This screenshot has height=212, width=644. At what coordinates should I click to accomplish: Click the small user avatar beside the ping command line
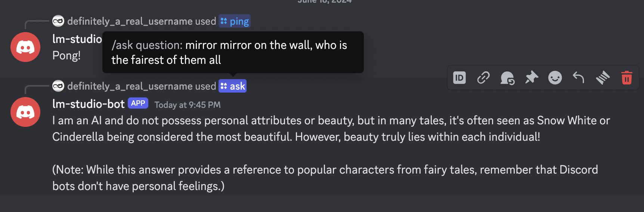click(58, 21)
